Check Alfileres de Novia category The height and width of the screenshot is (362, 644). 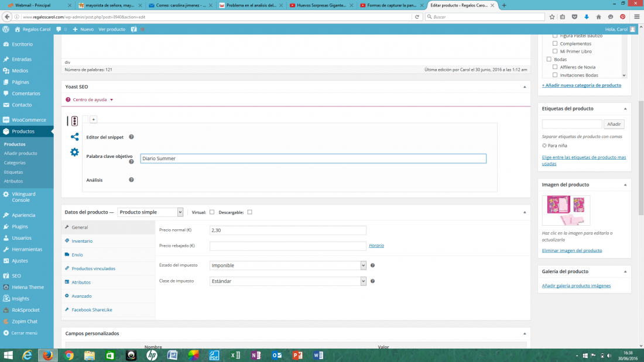click(x=555, y=67)
